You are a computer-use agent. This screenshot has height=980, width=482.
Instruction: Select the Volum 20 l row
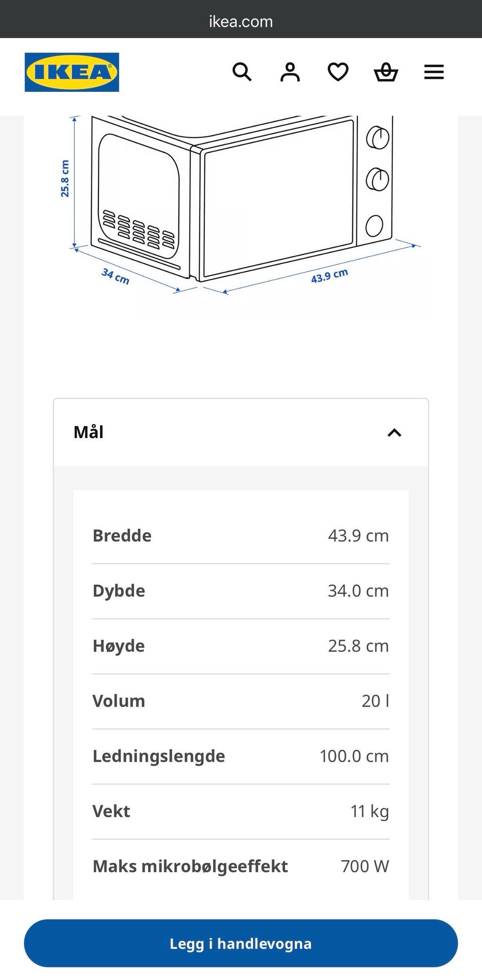coord(241,702)
